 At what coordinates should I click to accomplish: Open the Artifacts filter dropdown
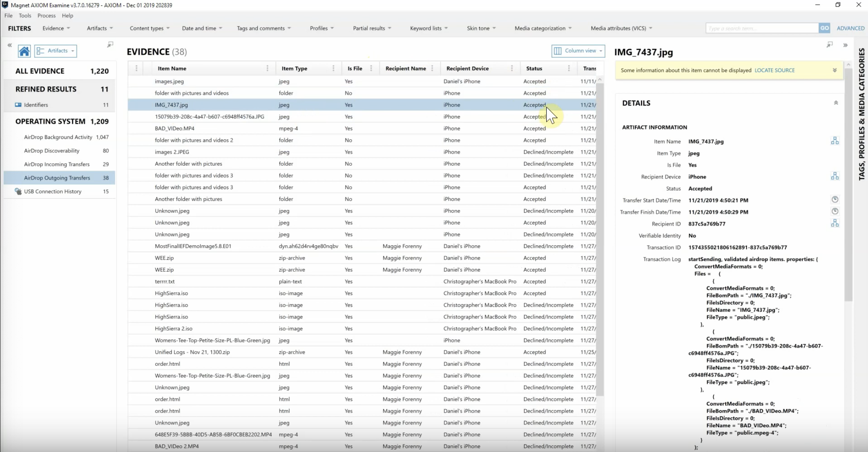(100, 28)
